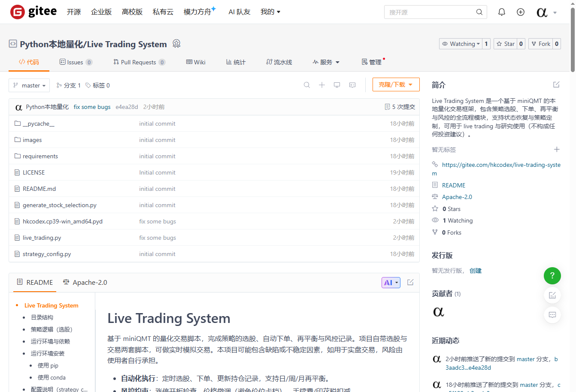This screenshot has width=576, height=392.
Task: Expand the AI dropdown in README header
Action: (x=391, y=283)
